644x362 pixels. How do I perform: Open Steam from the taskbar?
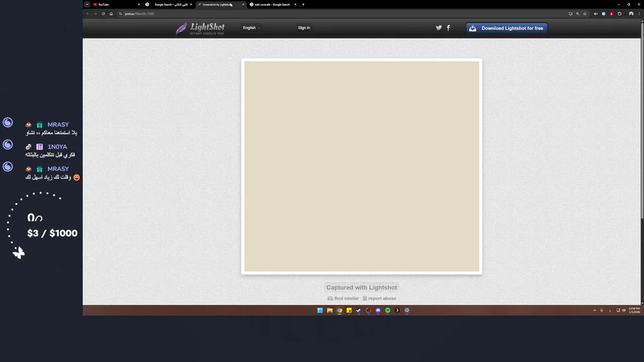tap(358, 310)
